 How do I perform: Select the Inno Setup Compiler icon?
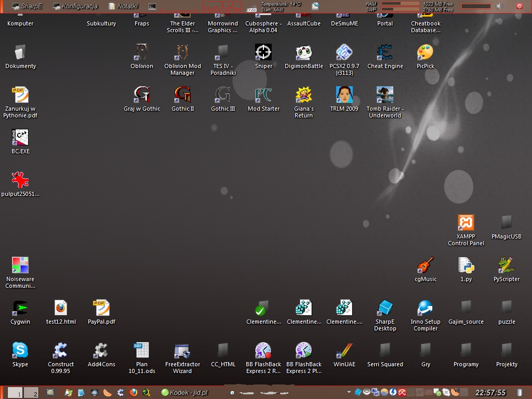coord(425,308)
